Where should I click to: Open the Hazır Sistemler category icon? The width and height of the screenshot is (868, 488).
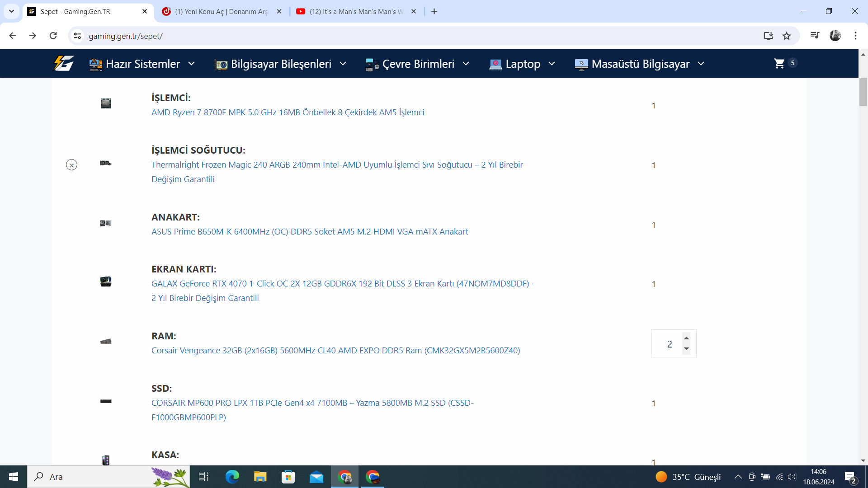(x=95, y=64)
